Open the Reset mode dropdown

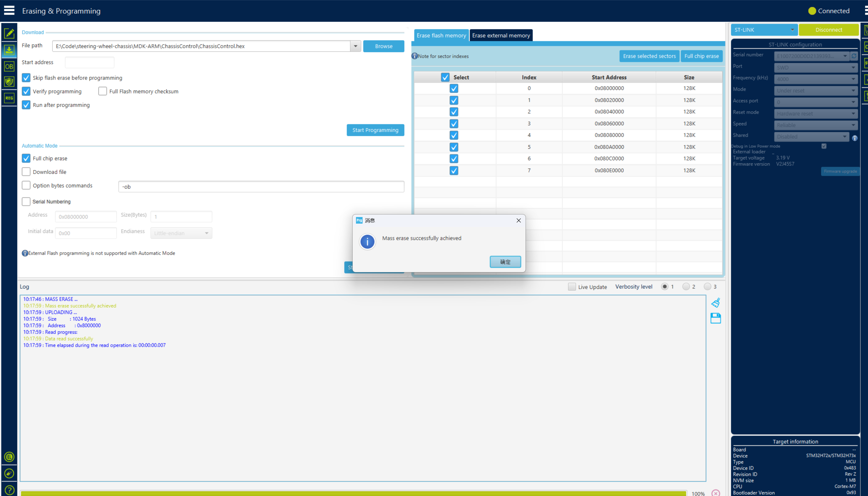click(x=816, y=113)
